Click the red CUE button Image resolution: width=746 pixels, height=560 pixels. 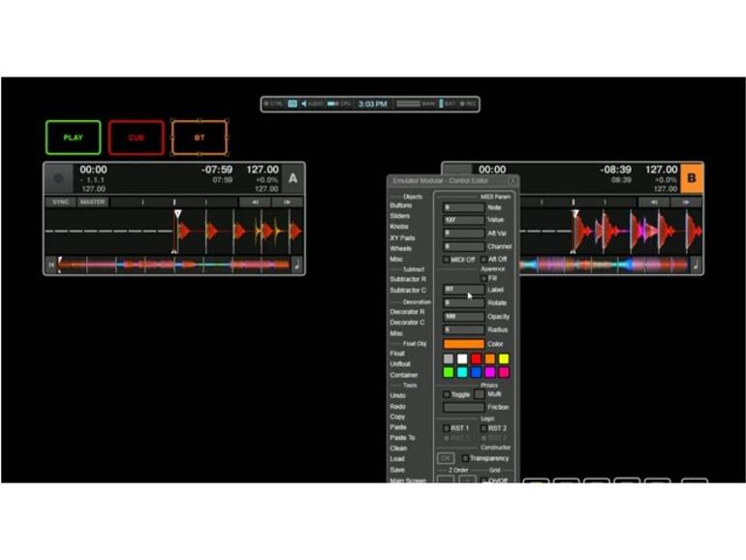[x=136, y=138]
